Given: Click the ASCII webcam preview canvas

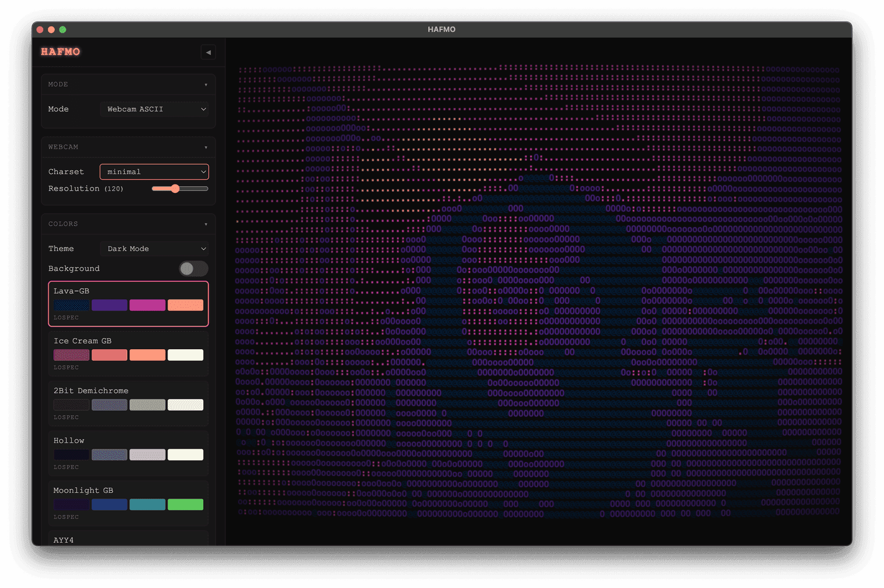Looking at the screenshot, I should [x=539, y=291].
